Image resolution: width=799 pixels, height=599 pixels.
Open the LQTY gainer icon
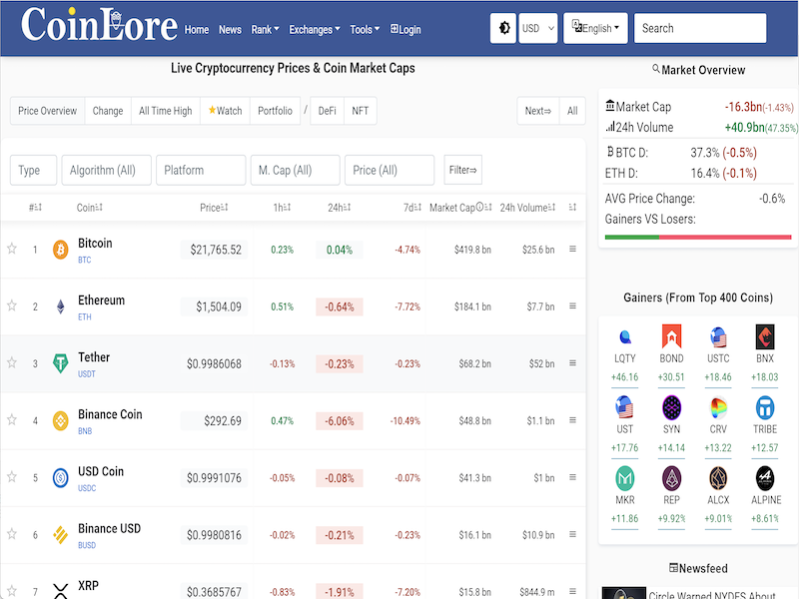[625, 337]
